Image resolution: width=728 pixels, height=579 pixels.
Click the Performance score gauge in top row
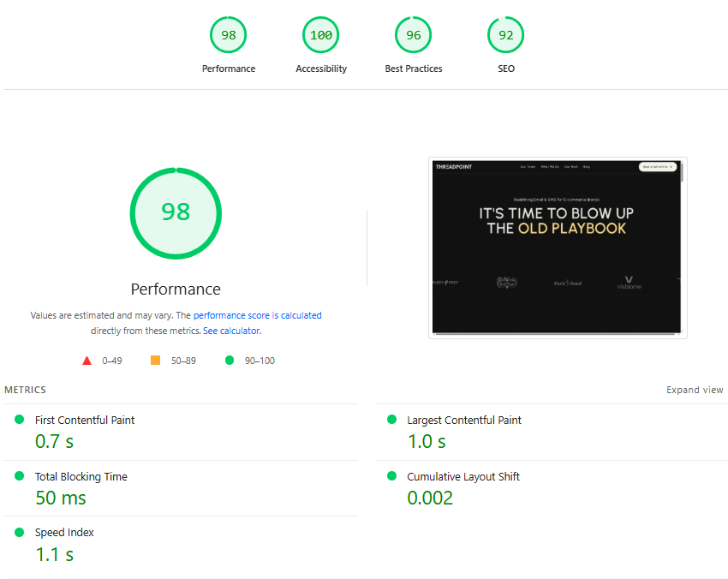229,35
